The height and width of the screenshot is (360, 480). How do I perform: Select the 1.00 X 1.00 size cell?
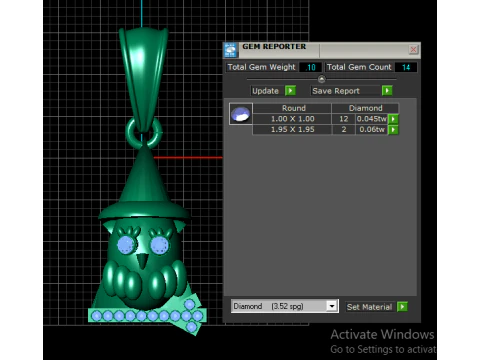coord(292,119)
